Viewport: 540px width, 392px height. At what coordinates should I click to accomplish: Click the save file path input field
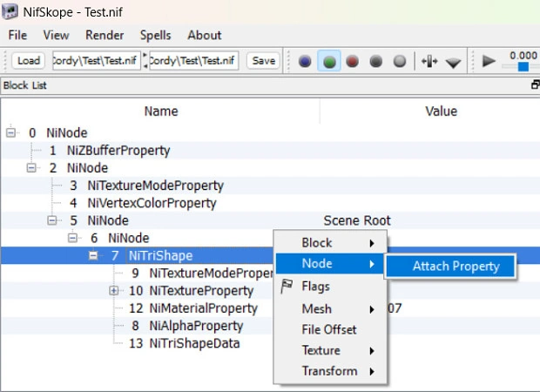pos(194,61)
